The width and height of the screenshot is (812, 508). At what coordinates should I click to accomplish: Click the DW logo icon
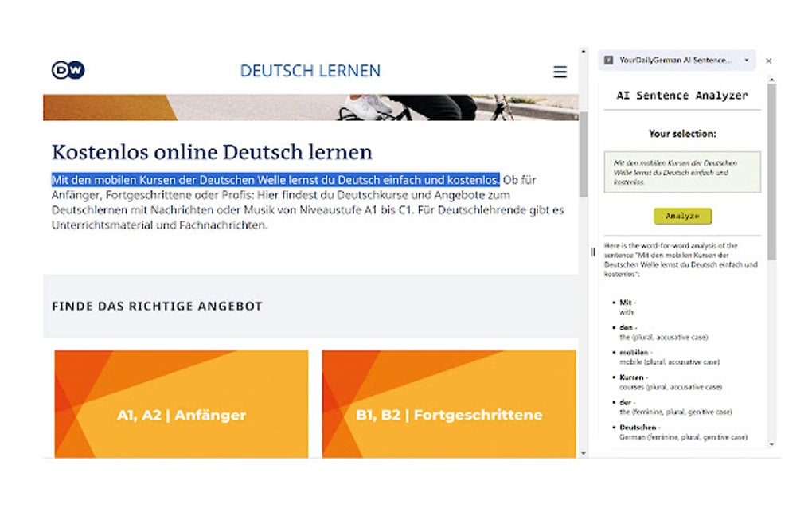[x=70, y=72]
